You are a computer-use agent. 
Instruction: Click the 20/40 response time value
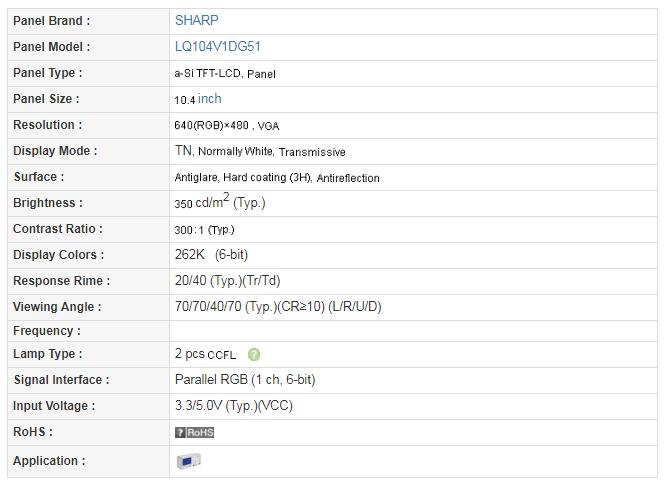click(228, 281)
